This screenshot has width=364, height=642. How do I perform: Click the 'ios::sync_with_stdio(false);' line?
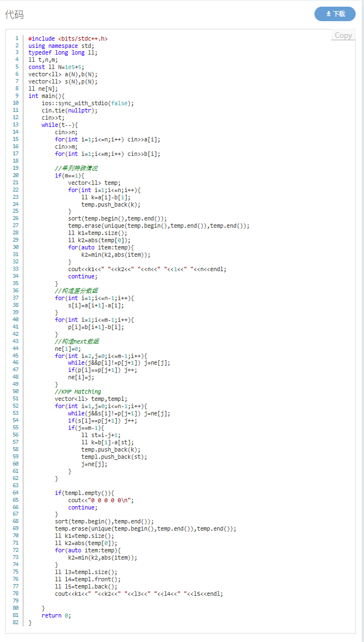pos(87,103)
